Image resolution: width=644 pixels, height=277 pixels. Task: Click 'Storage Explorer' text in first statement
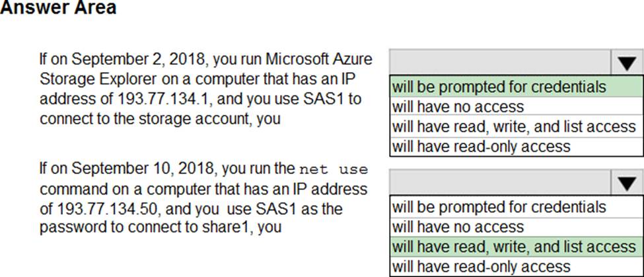tap(98, 80)
